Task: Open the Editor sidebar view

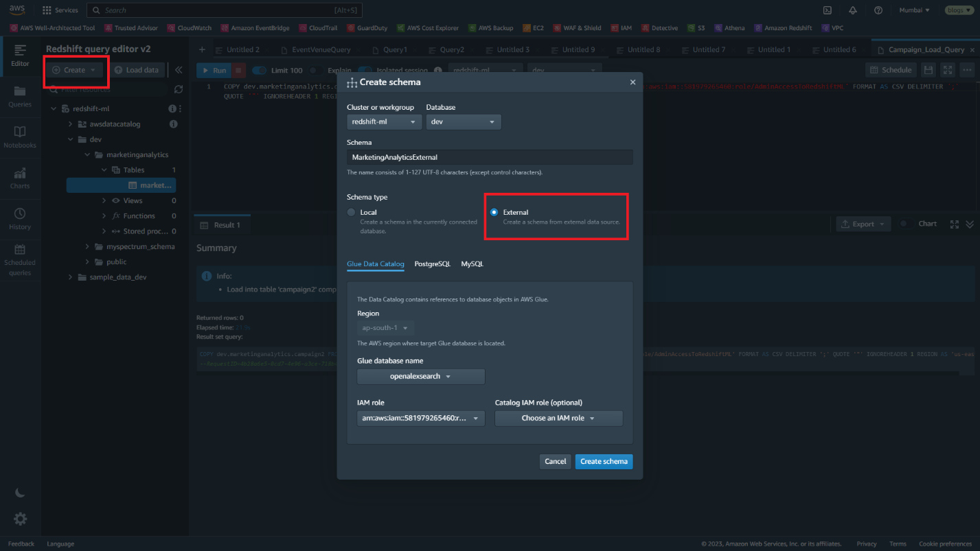Action: click(x=20, y=56)
